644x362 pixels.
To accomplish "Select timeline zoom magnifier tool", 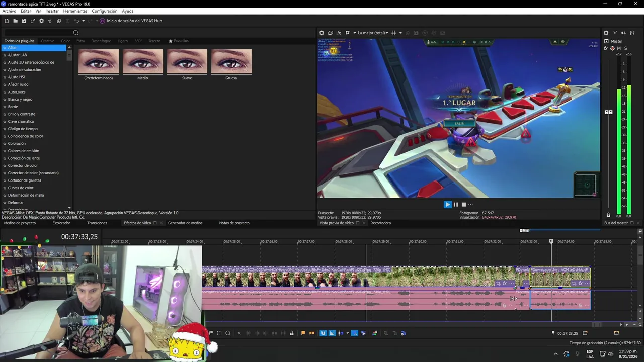I will (228, 333).
